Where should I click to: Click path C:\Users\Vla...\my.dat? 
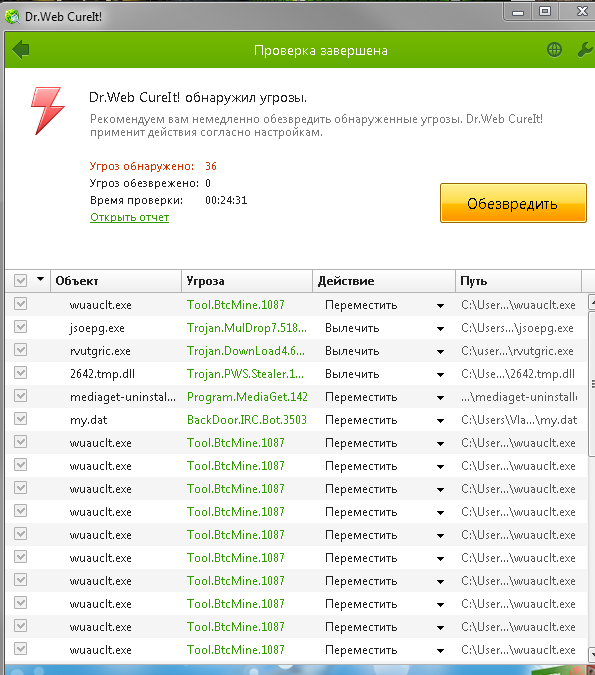[519, 421]
